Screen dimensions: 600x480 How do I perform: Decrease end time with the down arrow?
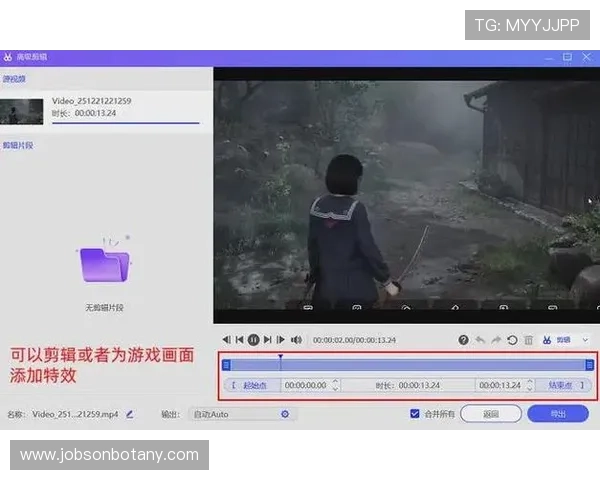point(530,389)
